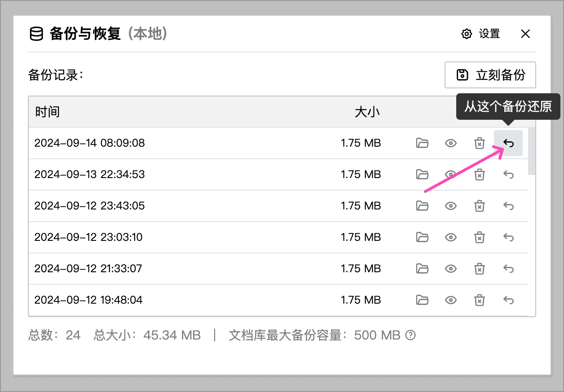Viewport: 564px width, 392px height.
Task: Click the 备份记录 label
Action: [56, 75]
